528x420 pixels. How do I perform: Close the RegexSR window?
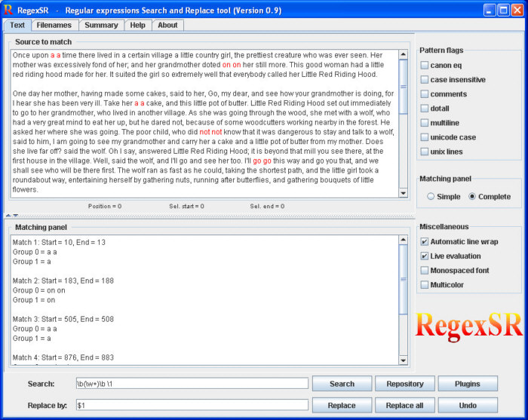[x=517, y=10]
